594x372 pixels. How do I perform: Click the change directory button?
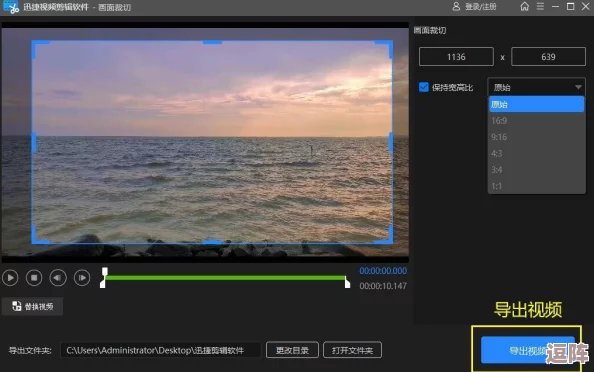click(x=292, y=350)
